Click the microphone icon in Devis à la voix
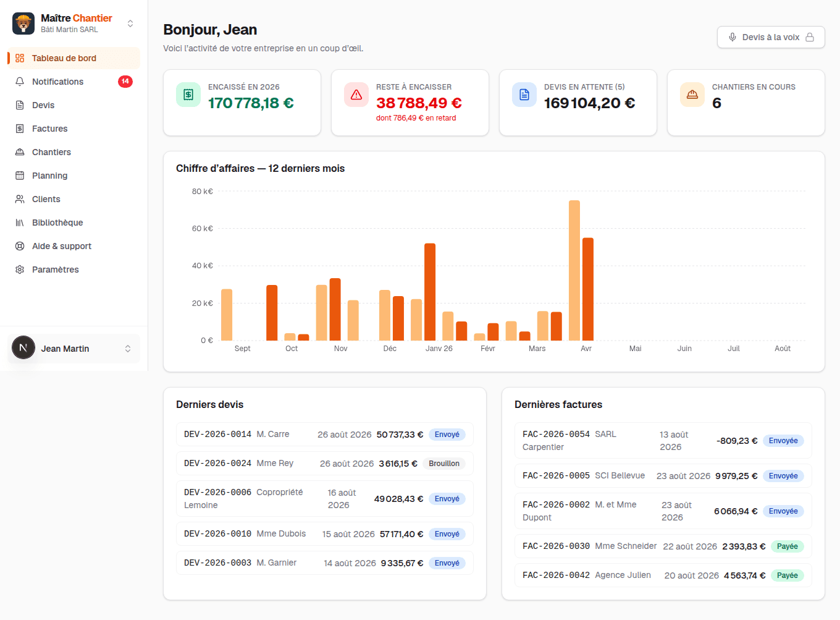Image resolution: width=840 pixels, height=620 pixels. [x=733, y=37]
